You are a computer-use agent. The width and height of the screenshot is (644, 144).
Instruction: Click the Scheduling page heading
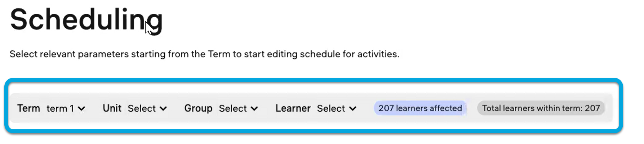coord(86,20)
